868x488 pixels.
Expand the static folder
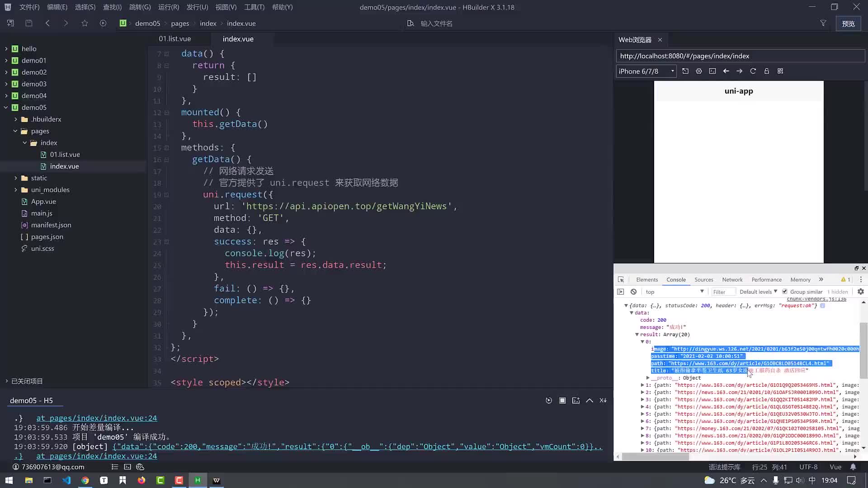[x=15, y=178]
